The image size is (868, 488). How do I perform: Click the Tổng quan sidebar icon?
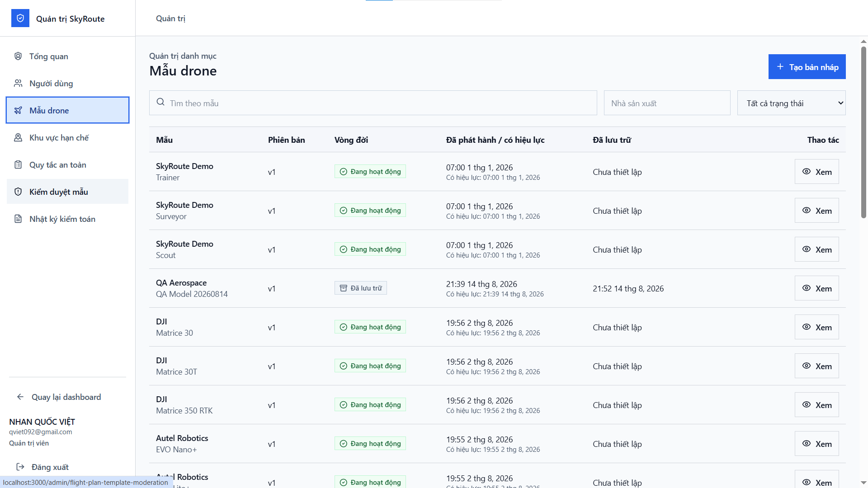point(18,56)
